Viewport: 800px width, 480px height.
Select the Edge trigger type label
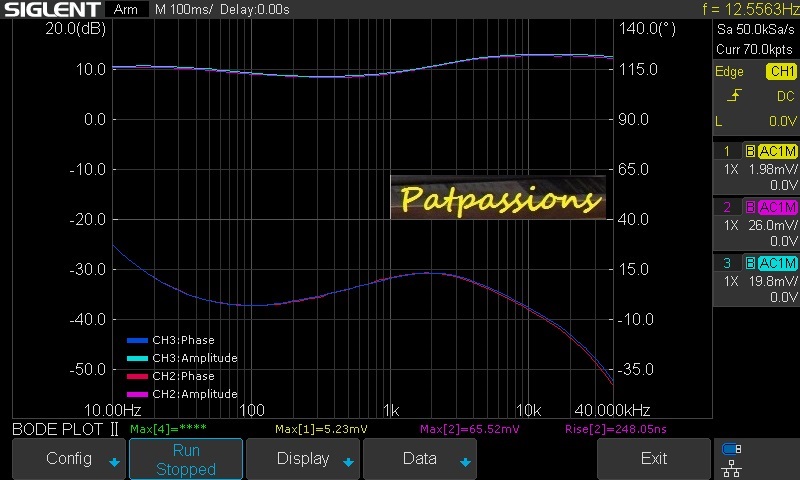(729, 72)
